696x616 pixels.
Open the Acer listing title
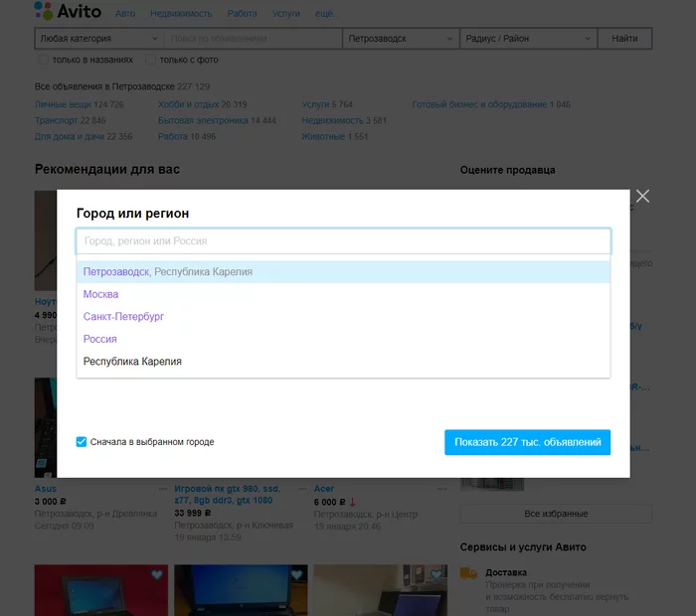[x=324, y=489]
